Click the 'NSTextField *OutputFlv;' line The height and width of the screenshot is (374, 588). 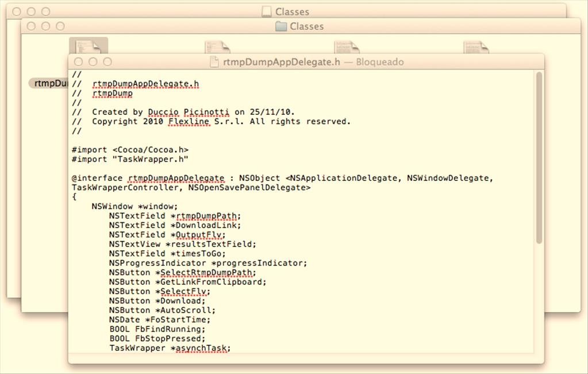coord(167,234)
